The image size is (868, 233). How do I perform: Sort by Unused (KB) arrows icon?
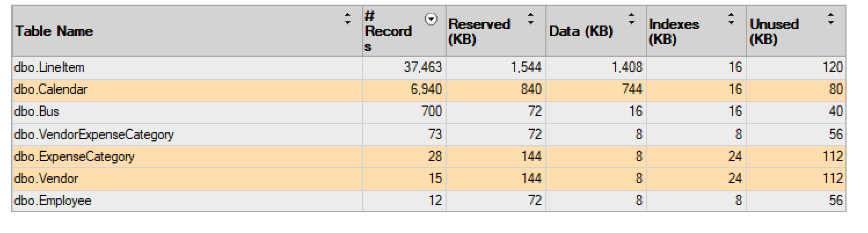click(831, 19)
